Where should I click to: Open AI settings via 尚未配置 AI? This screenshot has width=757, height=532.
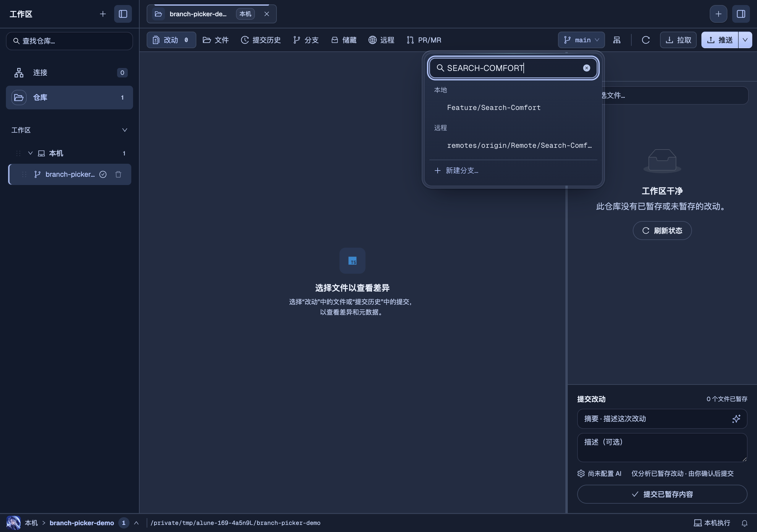click(599, 473)
